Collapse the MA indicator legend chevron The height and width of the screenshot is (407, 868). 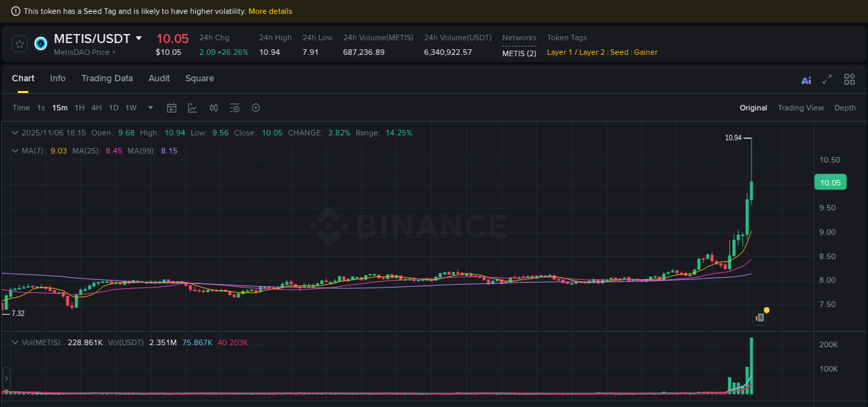(x=15, y=150)
